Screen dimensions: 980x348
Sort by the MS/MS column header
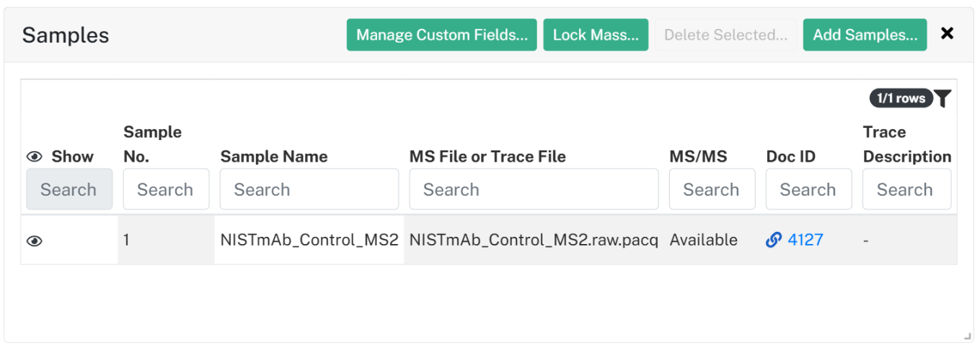tap(698, 157)
